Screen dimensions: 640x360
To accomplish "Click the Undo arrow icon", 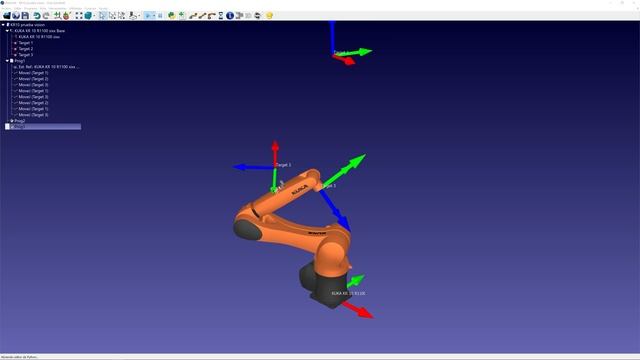I will pos(37,16).
